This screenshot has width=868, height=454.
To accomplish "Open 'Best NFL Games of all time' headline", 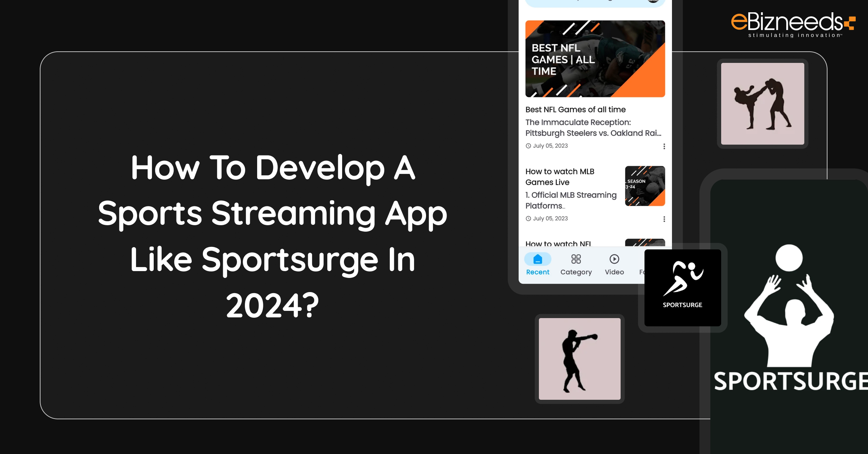I will coord(575,110).
